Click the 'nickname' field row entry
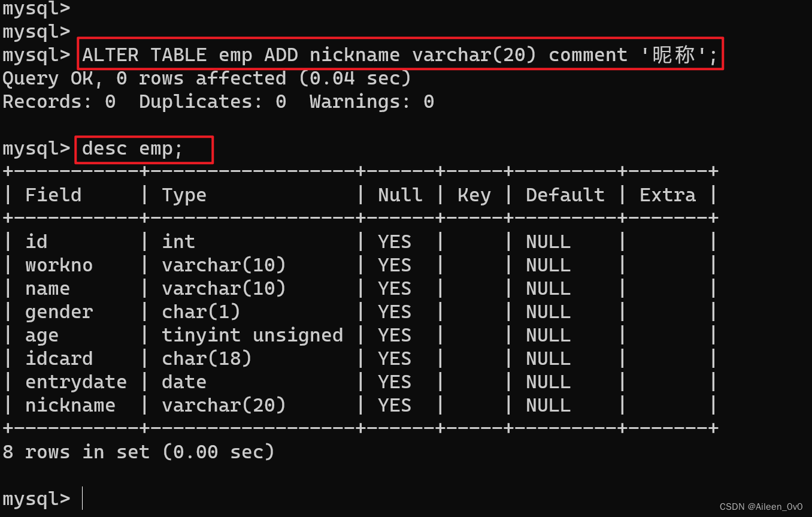 [x=70, y=406]
